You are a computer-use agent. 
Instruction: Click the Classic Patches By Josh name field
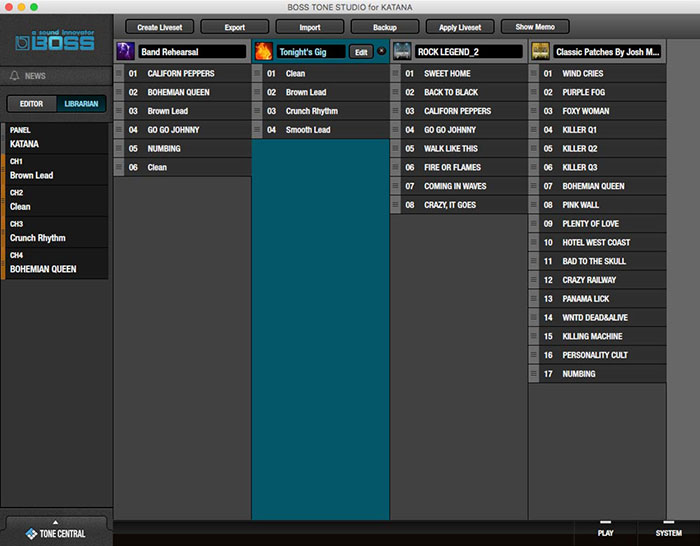point(607,52)
